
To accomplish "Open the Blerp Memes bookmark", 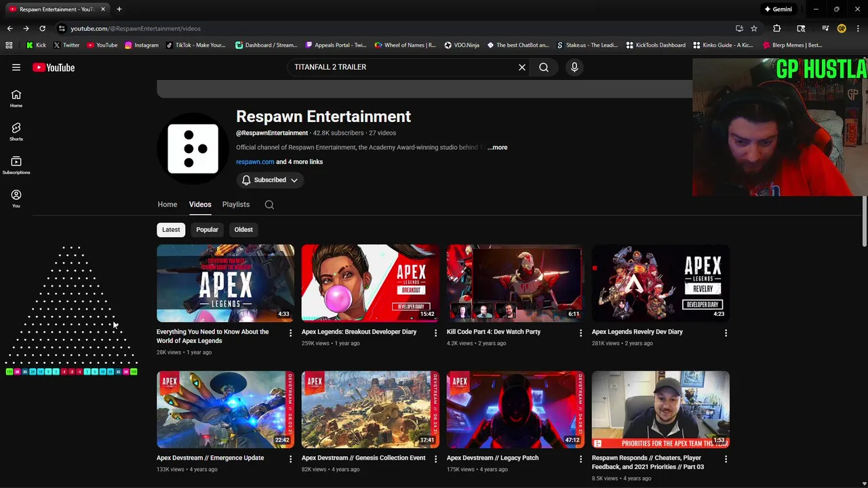I will (792, 45).
